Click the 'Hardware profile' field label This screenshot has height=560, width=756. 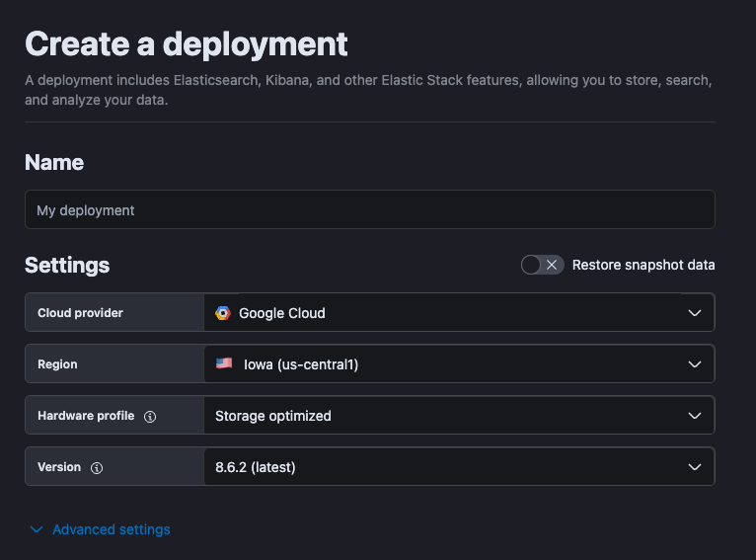86,416
